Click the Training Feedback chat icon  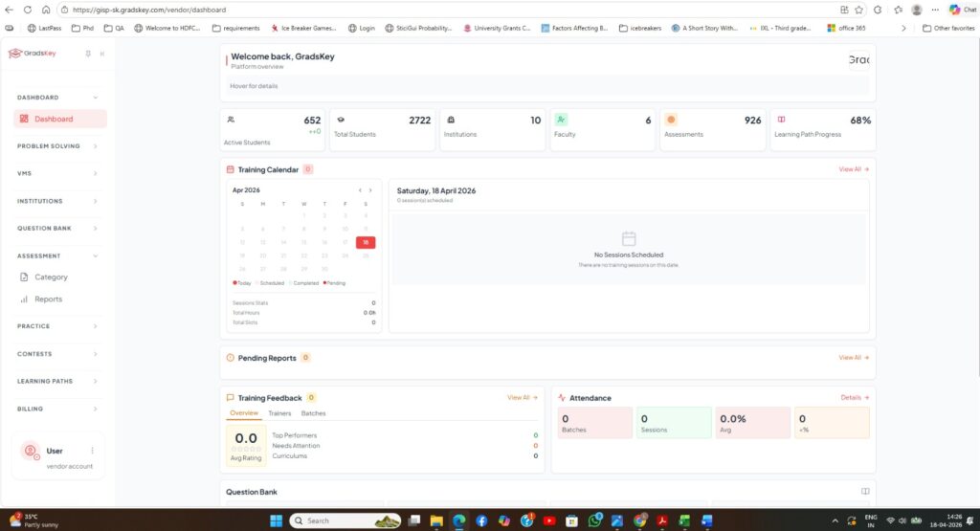230,398
